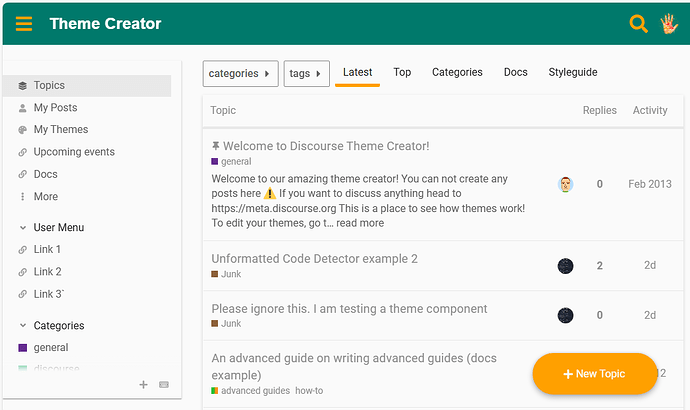Open Please ignore this testing topic
Image resolution: width=690 pixels, height=410 pixels.
pos(349,309)
